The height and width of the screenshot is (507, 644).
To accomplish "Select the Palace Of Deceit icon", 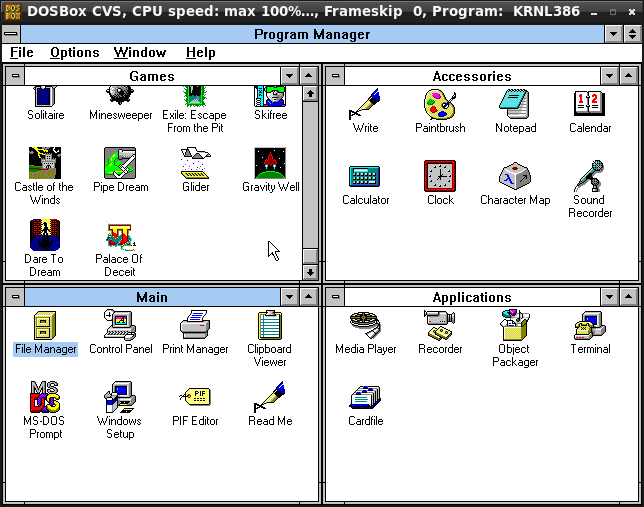I will [x=120, y=236].
